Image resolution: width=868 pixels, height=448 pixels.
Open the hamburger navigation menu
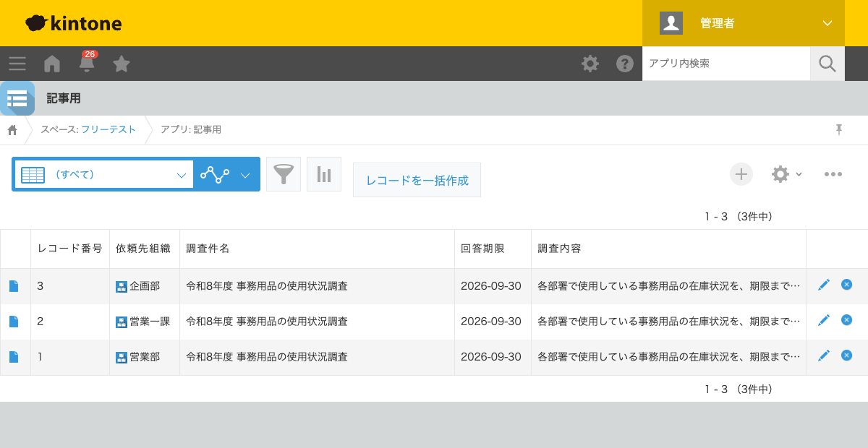point(17,64)
